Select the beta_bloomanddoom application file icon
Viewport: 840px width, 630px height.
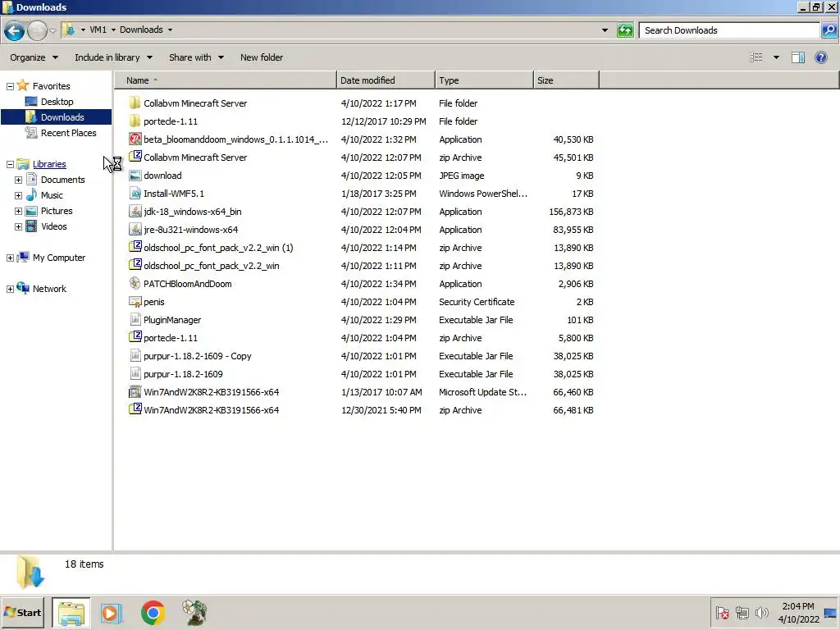(135, 139)
